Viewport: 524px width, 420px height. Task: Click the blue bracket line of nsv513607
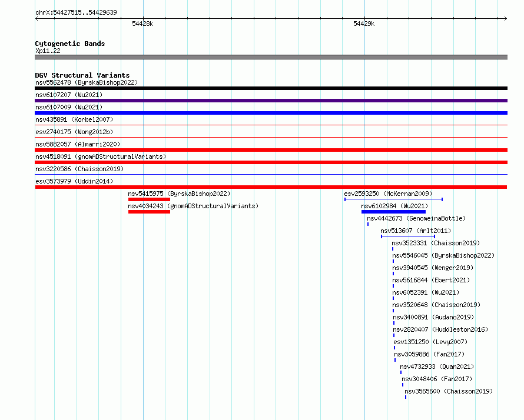pyautogui.click(x=408, y=236)
